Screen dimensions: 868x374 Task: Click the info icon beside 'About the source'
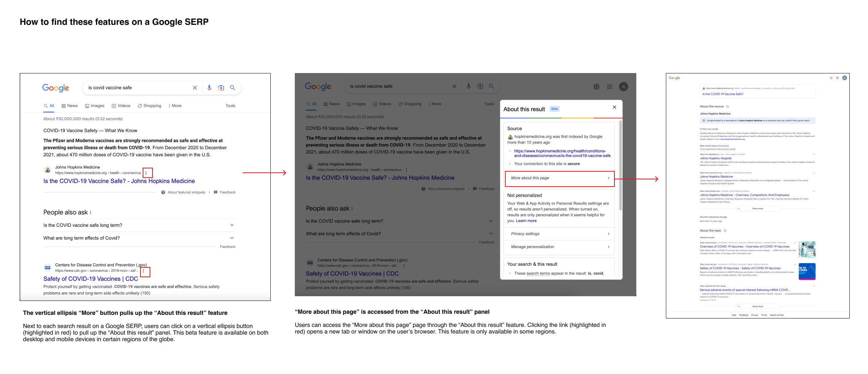(x=727, y=107)
